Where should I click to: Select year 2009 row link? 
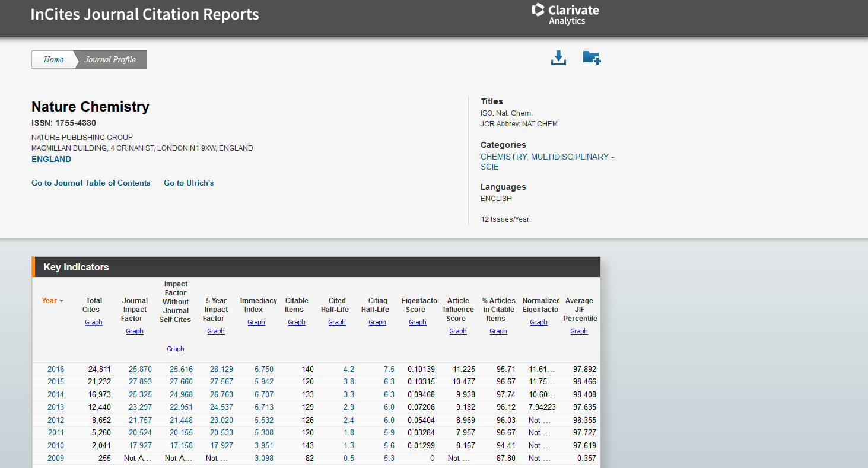point(56,458)
